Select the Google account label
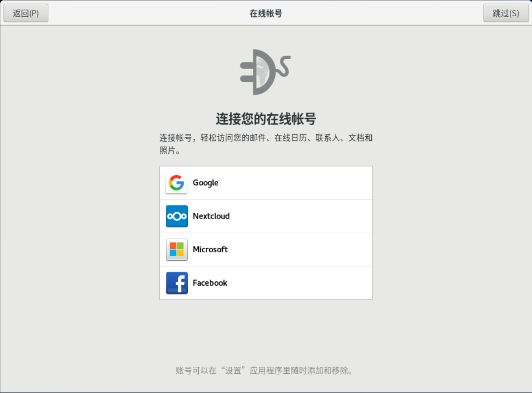Screen dimensions: 532x393 (x=205, y=183)
